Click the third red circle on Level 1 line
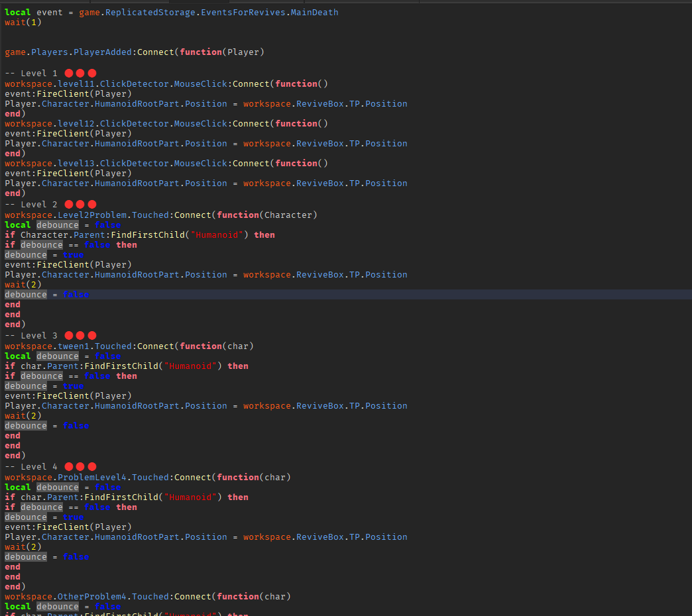Image resolution: width=692 pixels, height=616 pixels. point(92,73)
